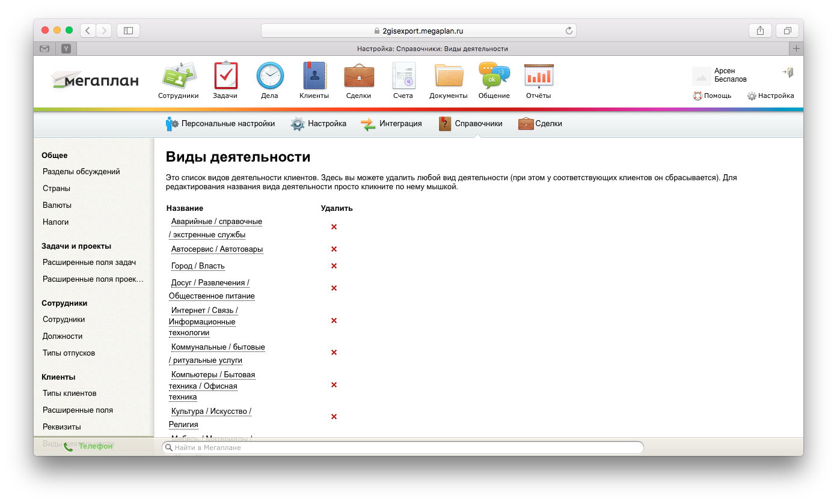837x504 pixels.
Task: Edit the Культура / Искусство / Религия name
Action: [x=210, y=418]
